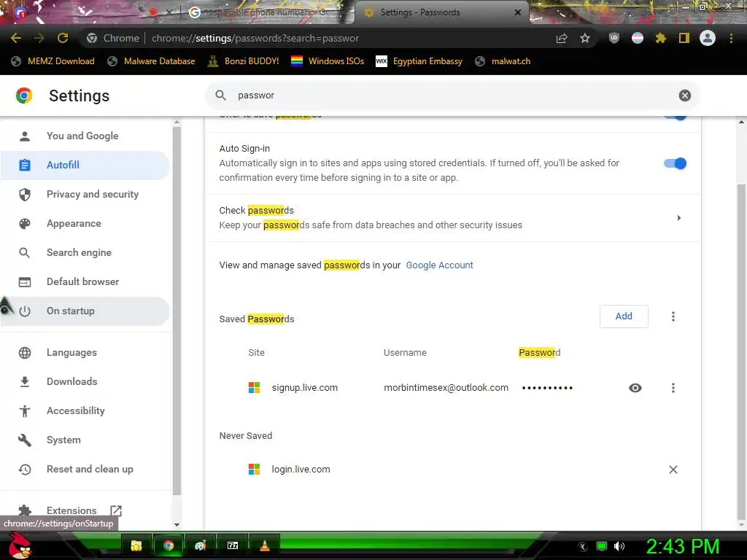
Task: Open Languages settings section
Action: tap(85, 352)
